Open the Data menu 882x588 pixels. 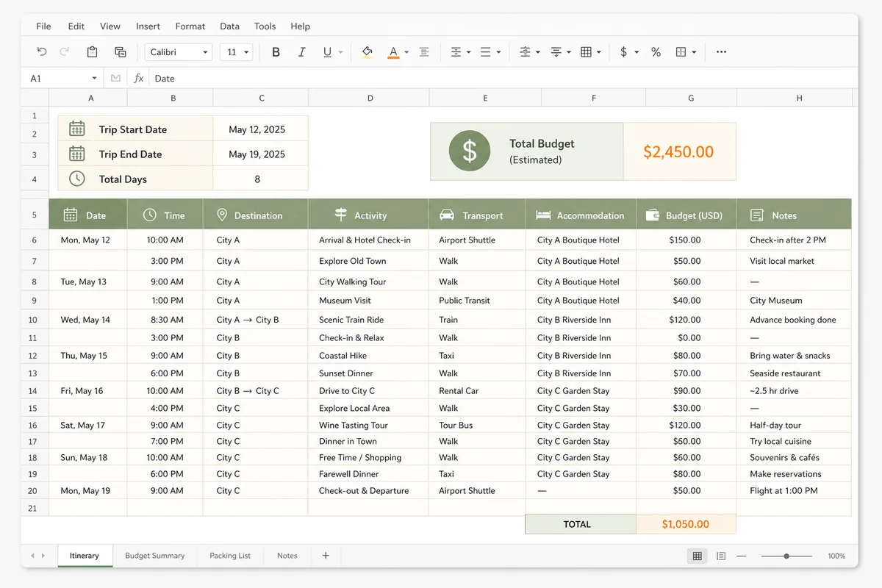coord(229,26)
